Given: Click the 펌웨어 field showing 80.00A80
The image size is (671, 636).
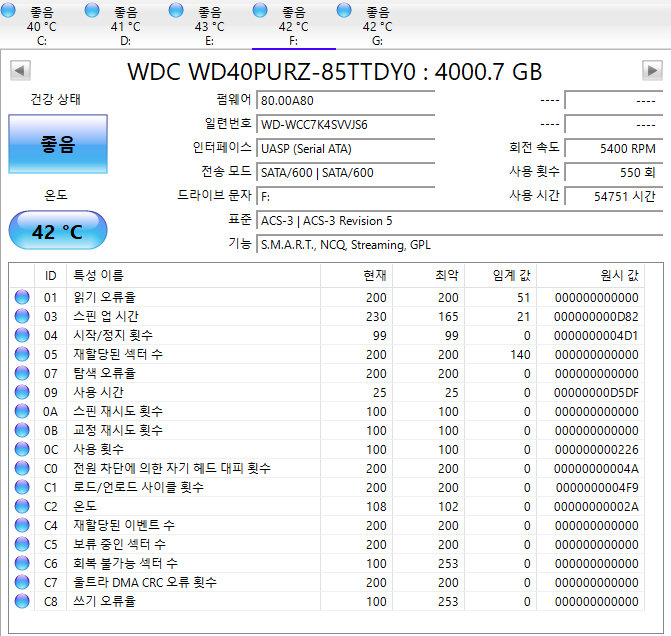Looking at the screenshot, I should [x=345, y=101].
